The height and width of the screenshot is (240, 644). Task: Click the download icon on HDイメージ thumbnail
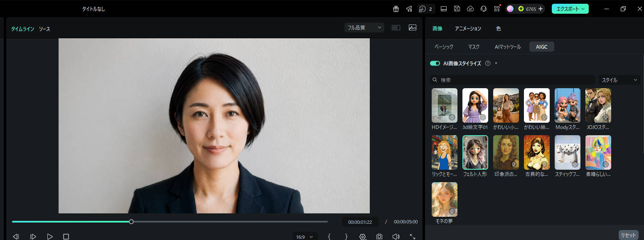point(452,117)
